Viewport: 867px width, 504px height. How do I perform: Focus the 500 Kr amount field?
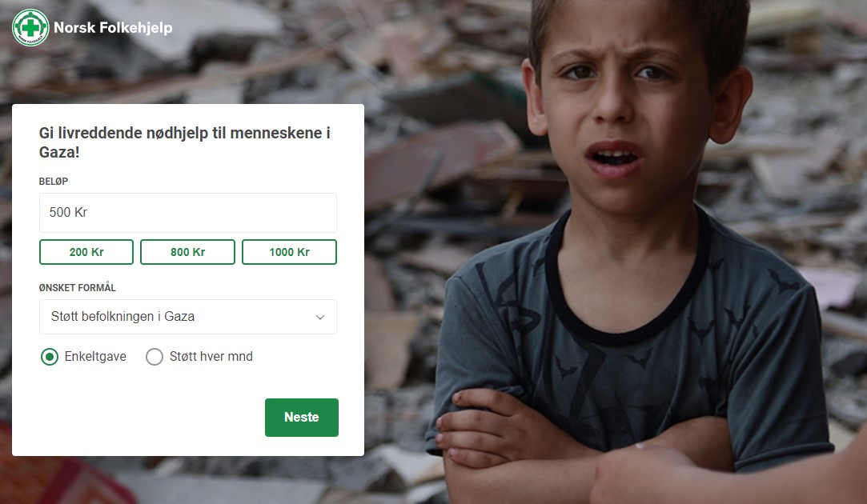(x=188, y=213)
